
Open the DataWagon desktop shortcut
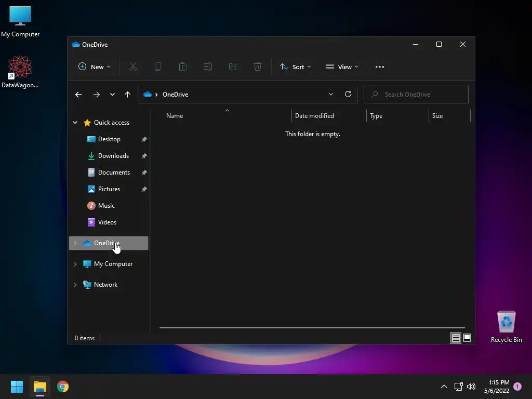[20, 72]
